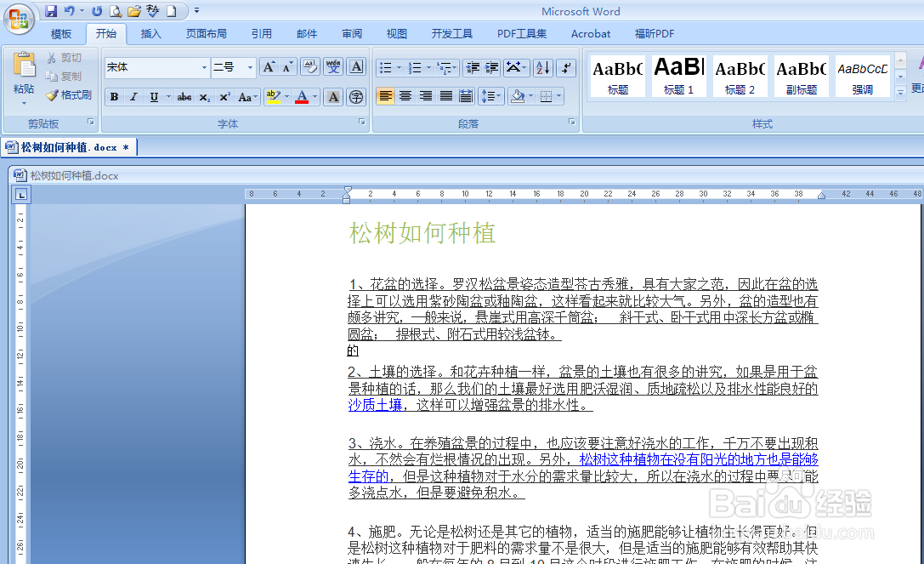Open the font size dropdown showing 二号

coord(250,67)
